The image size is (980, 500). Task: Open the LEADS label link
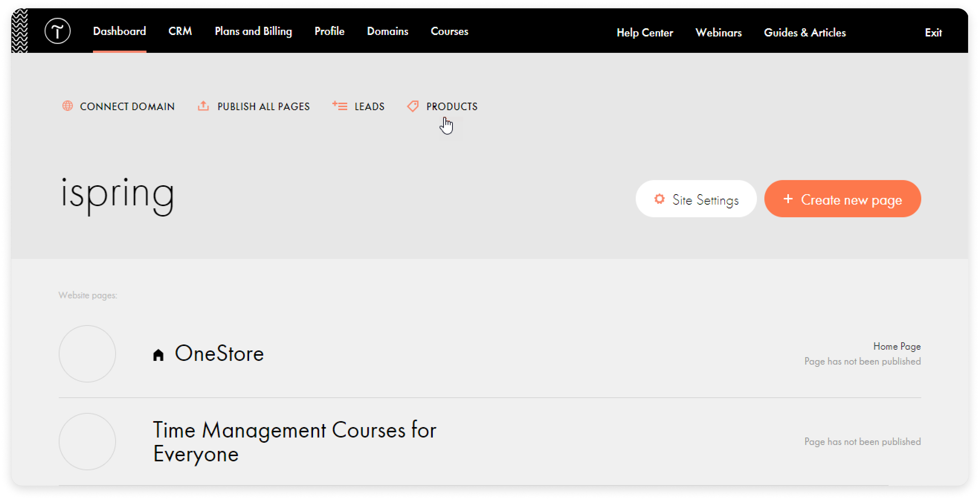tap(370, 106)
